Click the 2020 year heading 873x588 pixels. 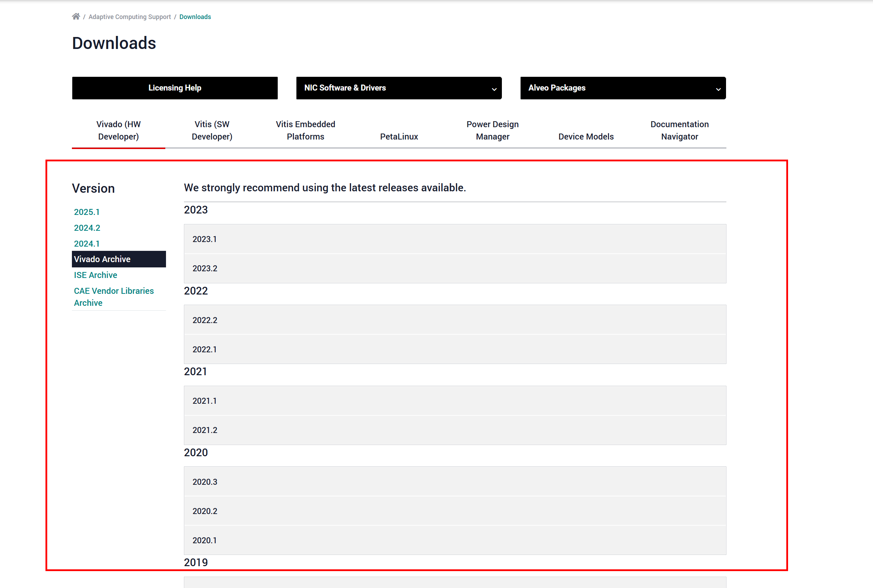click(196, 452)
